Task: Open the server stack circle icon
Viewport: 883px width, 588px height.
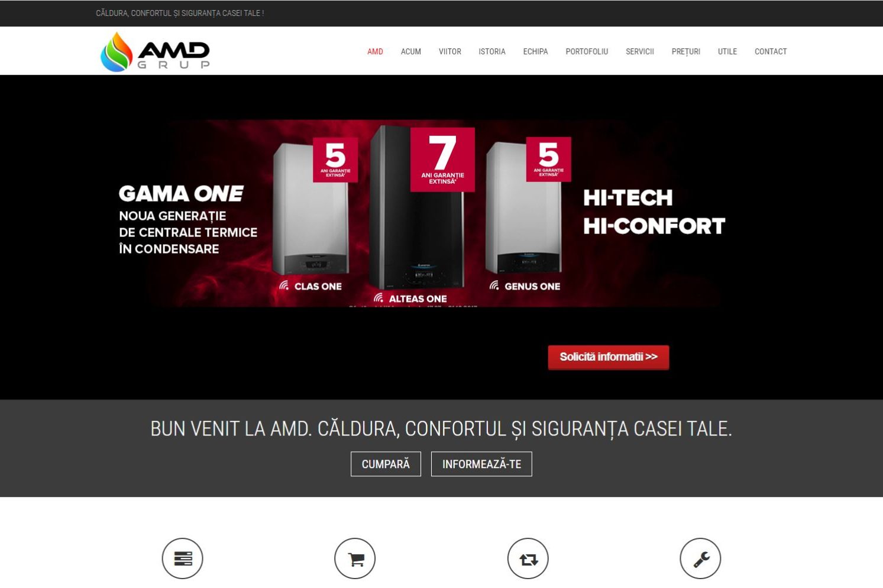Action: 183,558
